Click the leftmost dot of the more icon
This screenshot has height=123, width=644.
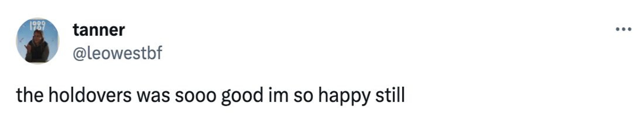[x=618, y=30]
